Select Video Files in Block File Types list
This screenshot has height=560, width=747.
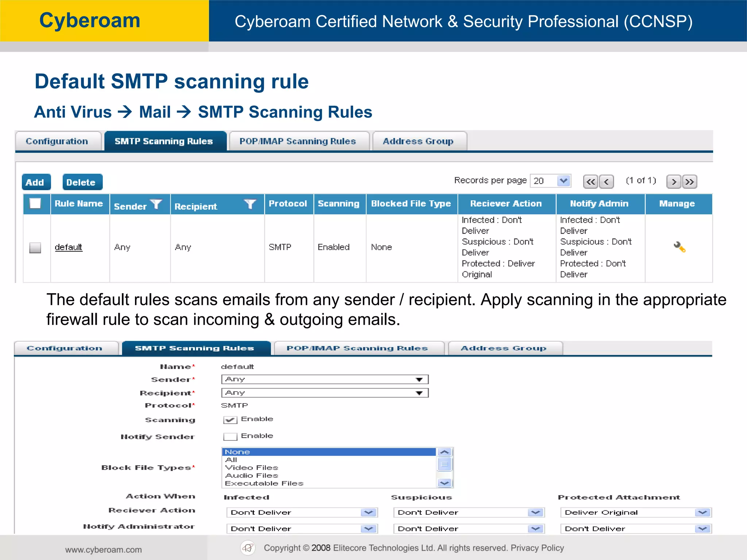(329, 468)
